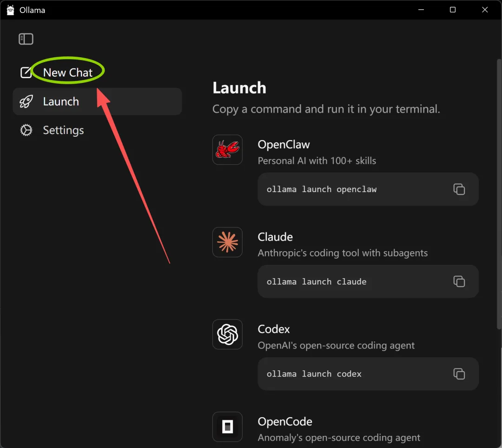Select the Claude title text
This screenshot has height=448, width=502.
pyautogui.click(x=275, y=237)
